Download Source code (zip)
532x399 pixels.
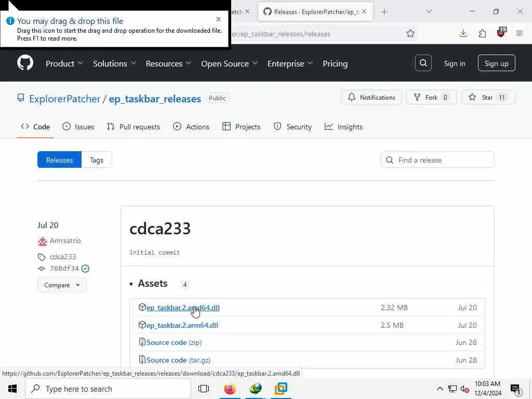(x=174, y=342)
